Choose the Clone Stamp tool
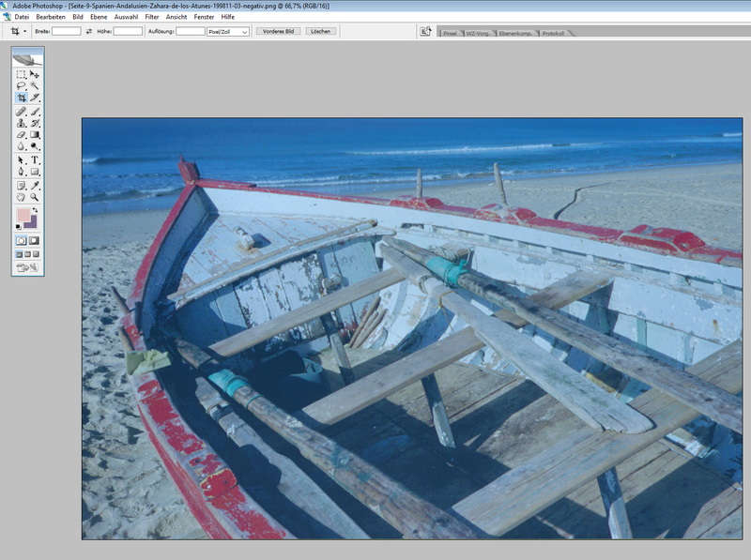 22,122
